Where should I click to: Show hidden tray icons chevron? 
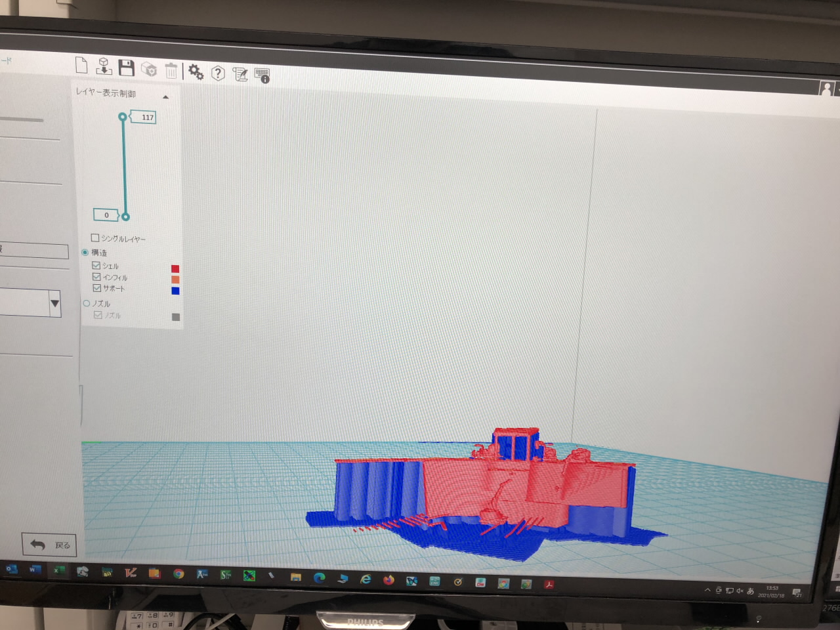[707, 590]
